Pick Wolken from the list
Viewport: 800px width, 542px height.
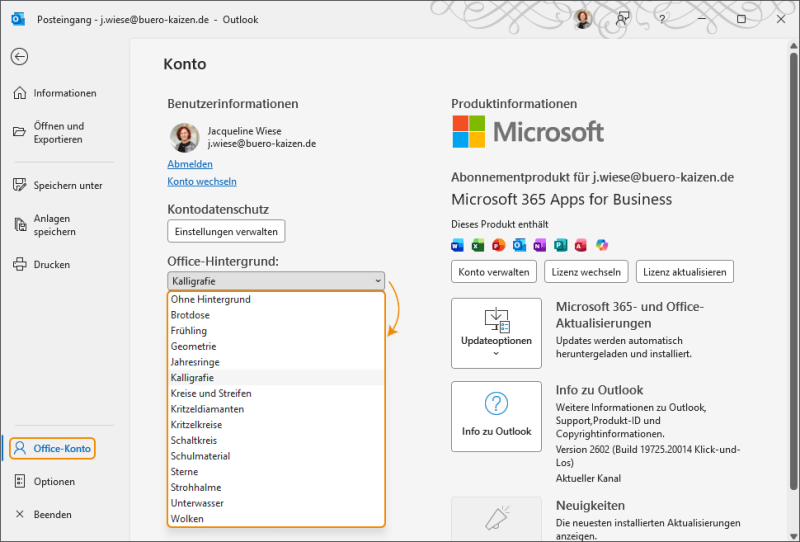pyautogui.click(x=276, y=519)
